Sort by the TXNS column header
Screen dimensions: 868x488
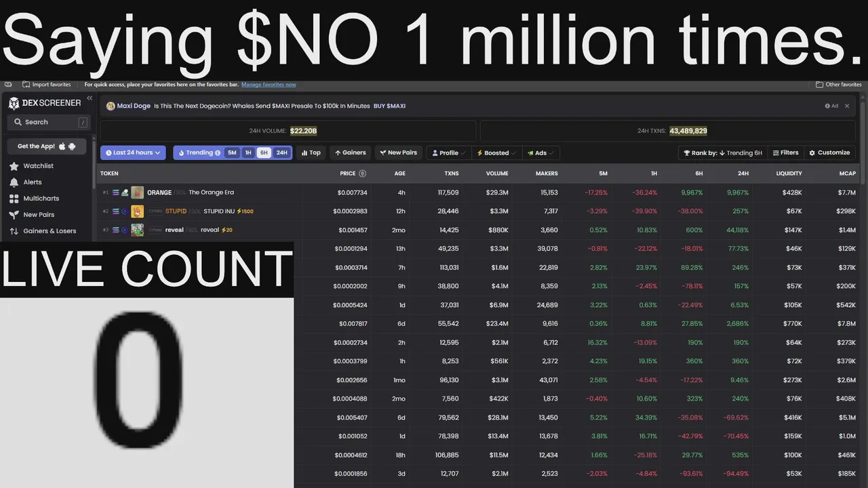click(x=452, y=174)
